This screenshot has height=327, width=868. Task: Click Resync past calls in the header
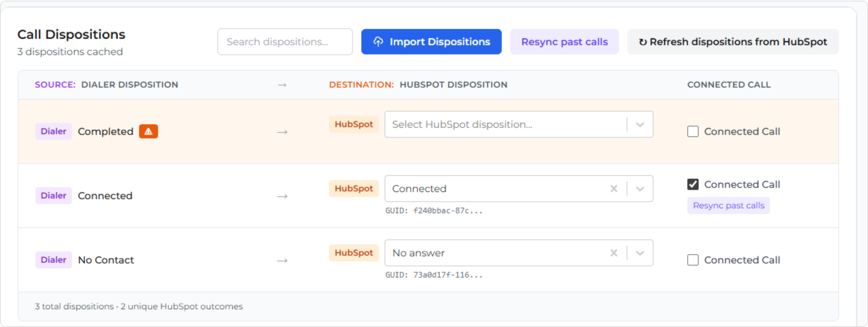click(564, 42)
